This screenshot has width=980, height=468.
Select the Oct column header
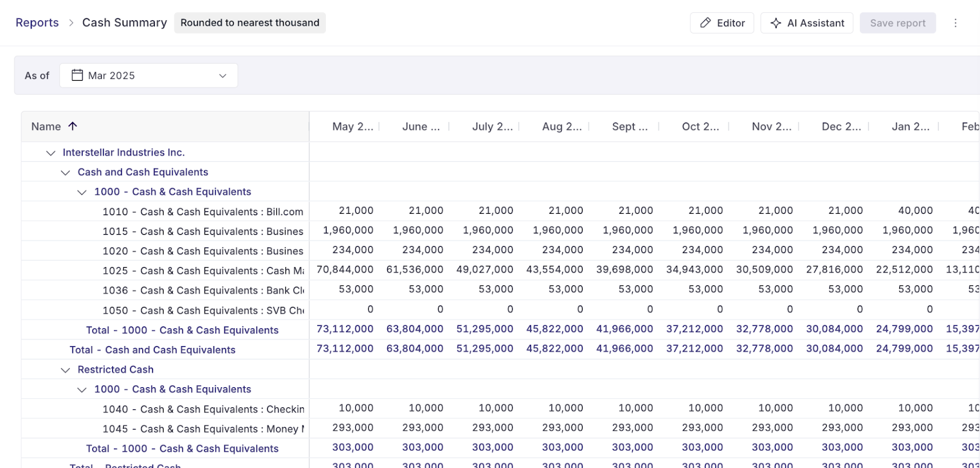click(x=700, y=126)
